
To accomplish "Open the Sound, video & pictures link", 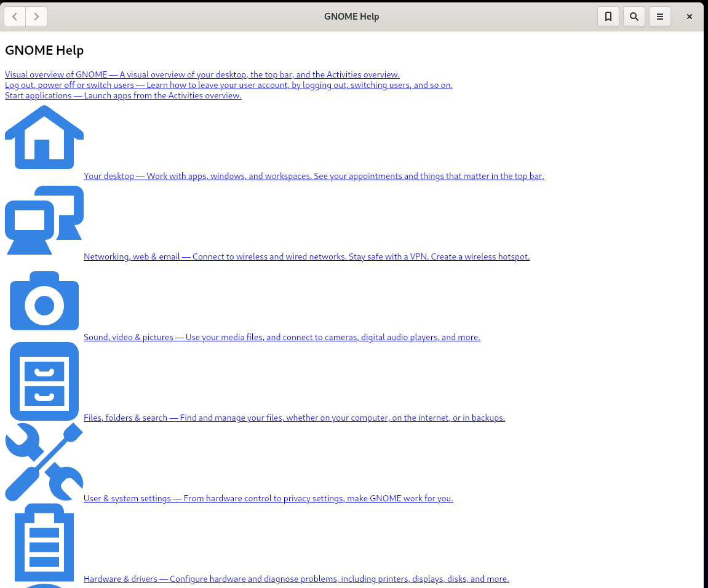I will coord(282,337).
